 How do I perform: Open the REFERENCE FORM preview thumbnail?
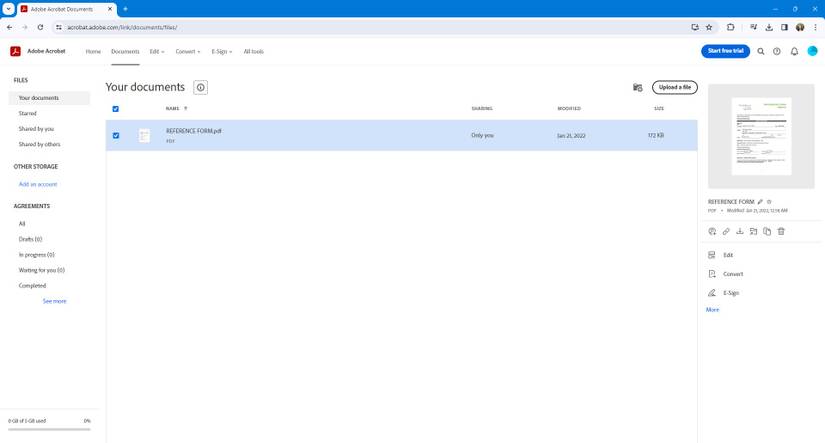(x=761, y=136)
